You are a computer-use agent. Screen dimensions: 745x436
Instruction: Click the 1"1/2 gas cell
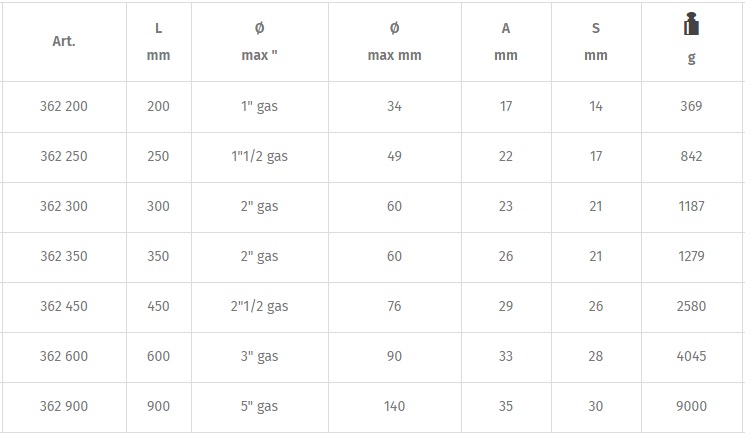pyautogui.click(x=259, y=156)
